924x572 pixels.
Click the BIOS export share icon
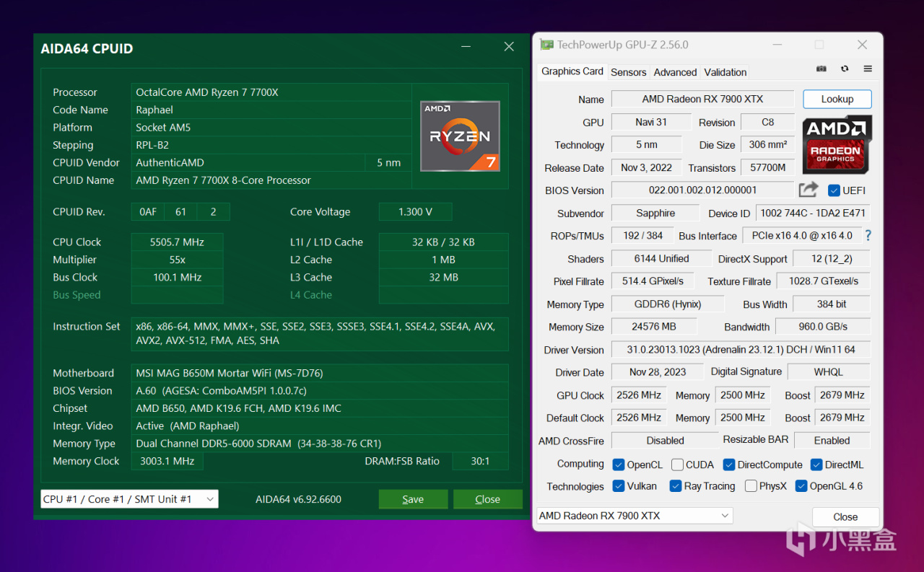(x=808, y=190)
